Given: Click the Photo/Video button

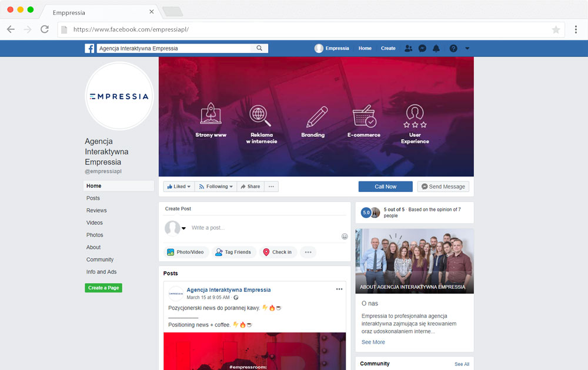Looking at the screenshot, I should (x=186, y=252).
